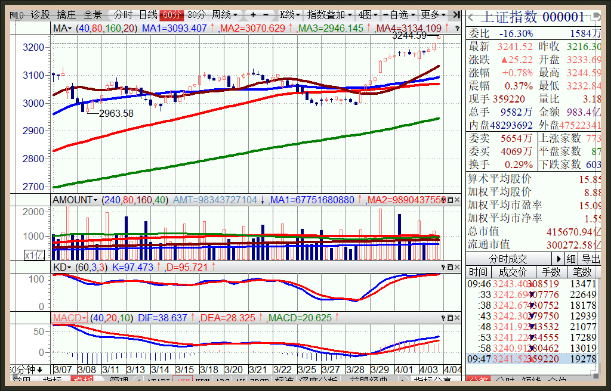
Task: Select the highlighted 60分 period tab
Action: tap(171, 15)
